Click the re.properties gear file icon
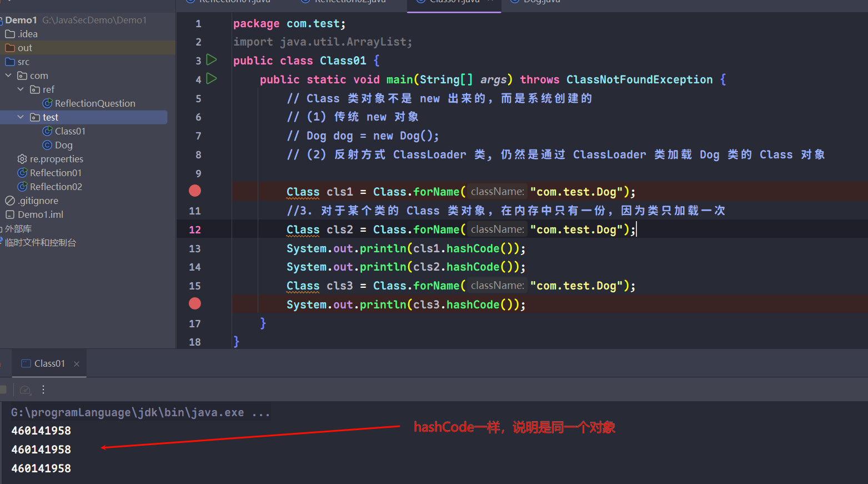The height and width of the screenshot is (484, 868). pyautogui.click(x=22, y=159)
